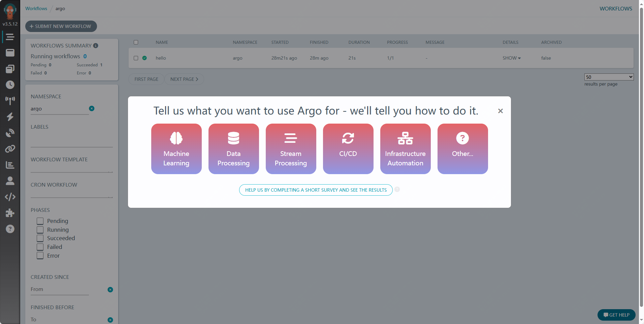644x324 pixels.
Task: Open the Workflow Templates sidebar icon
Action: [x=10, y=68]
